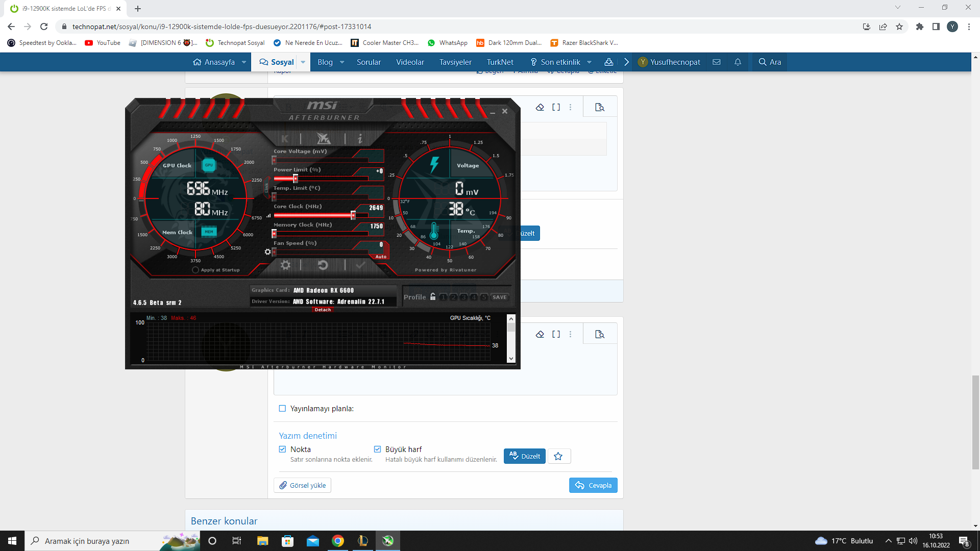This screenshot has height=551, width=980.
Task: Click the apply checkmark icon
Action: [360, 265]
